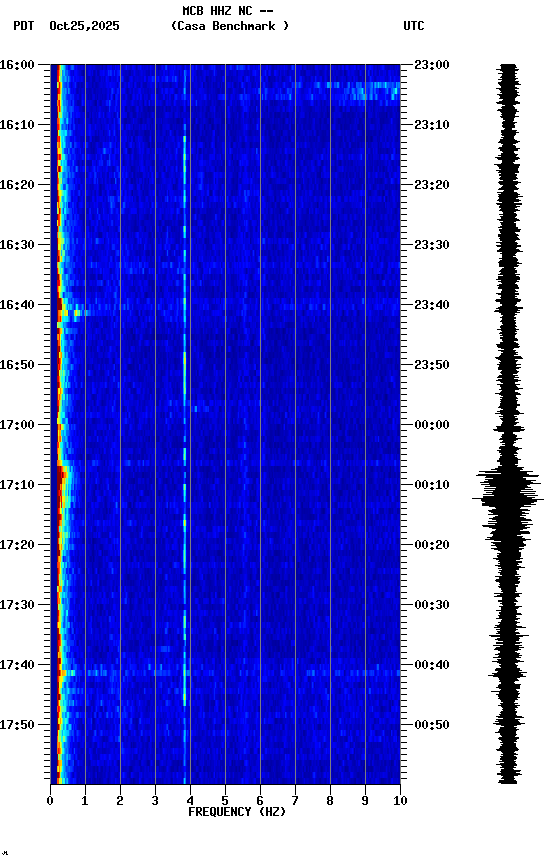
Task: Click the '16:30' PDT time label
Action: pos(17,245)
